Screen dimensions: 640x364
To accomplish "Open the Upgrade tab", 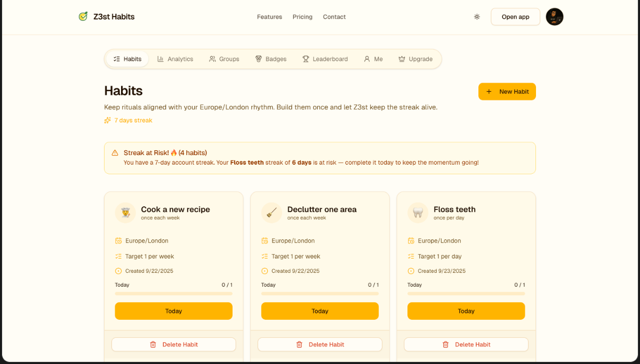I will pyautogui.click(x=415, y=59).
